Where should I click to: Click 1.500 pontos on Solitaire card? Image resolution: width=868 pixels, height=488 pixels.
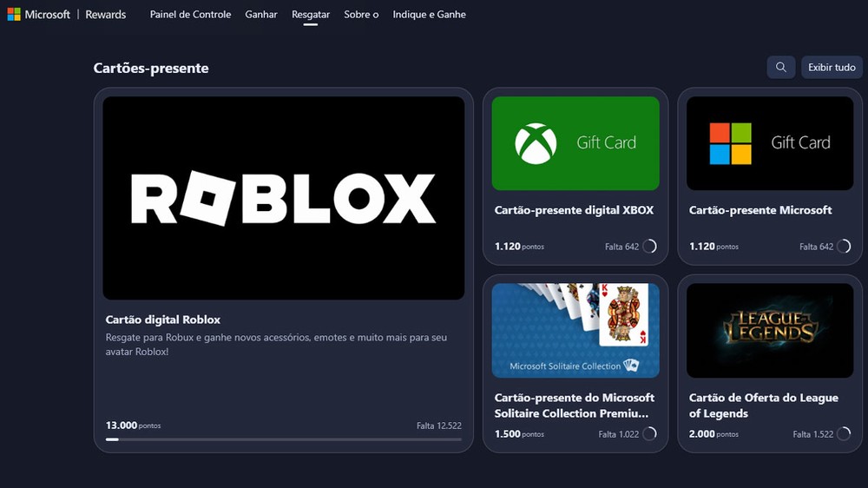coord(519,434)
